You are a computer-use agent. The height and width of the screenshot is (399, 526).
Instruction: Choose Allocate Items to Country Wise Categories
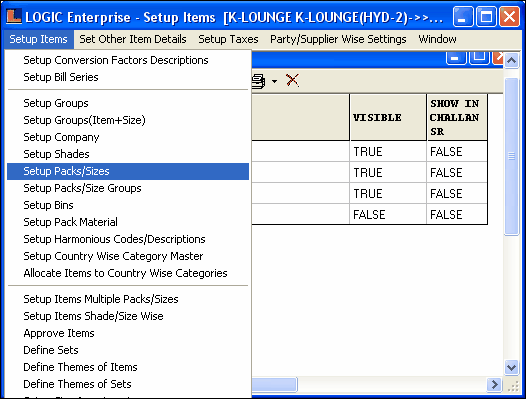(128, 273)
